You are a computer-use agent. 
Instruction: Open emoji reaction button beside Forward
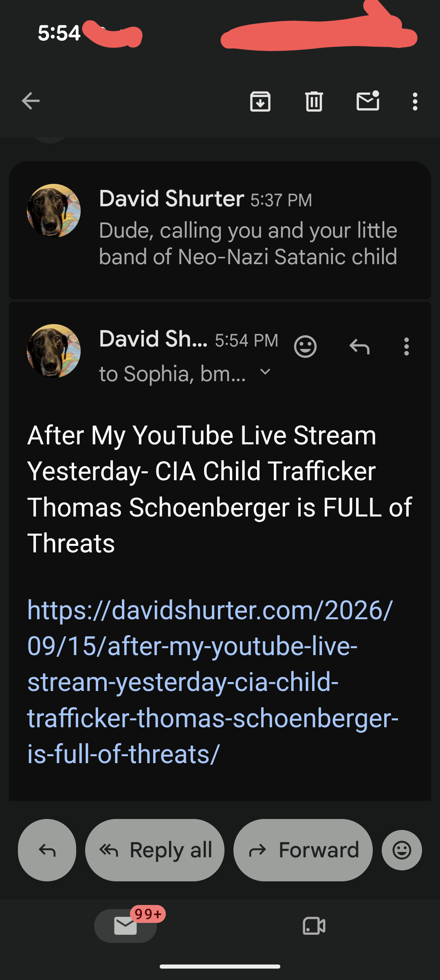[402, 850]
